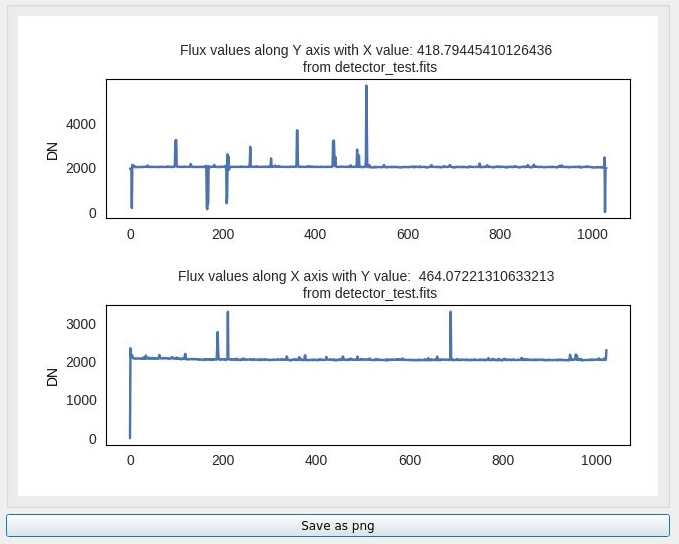The width and height of the screenshot is (679, 544).
Task: Click the 'from detector_test.fits' text in the top title
Action: [x=369, y=68]
